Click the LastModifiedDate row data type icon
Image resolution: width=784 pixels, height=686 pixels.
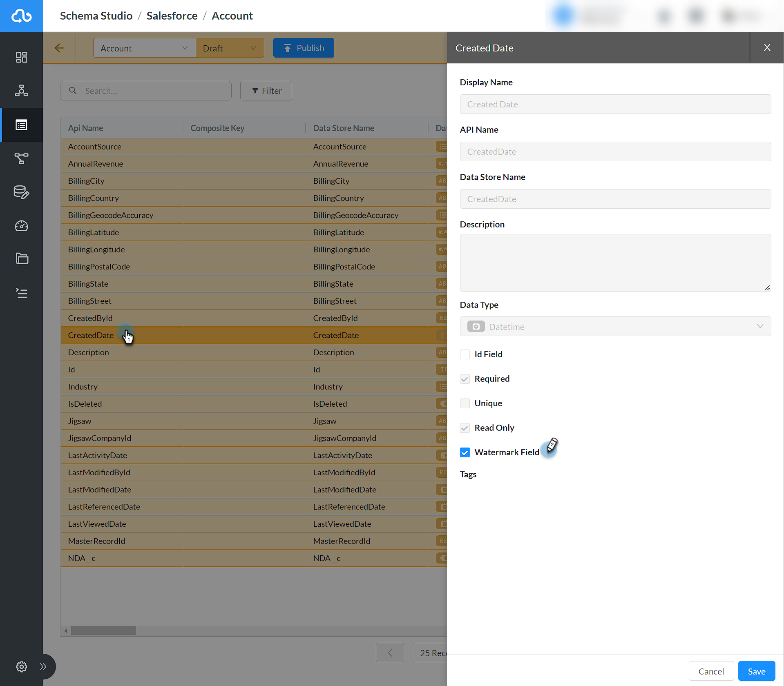[x=442, y=489]
